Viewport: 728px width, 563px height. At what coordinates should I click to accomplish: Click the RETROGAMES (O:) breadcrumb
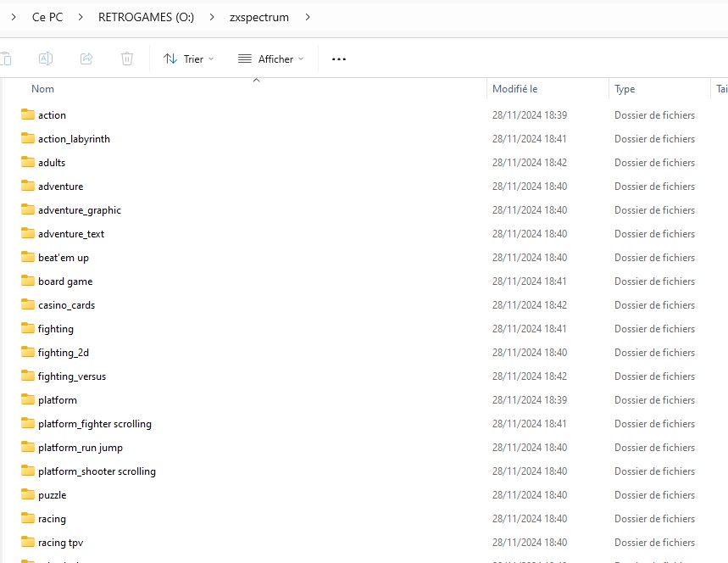[x=146, y=17]
